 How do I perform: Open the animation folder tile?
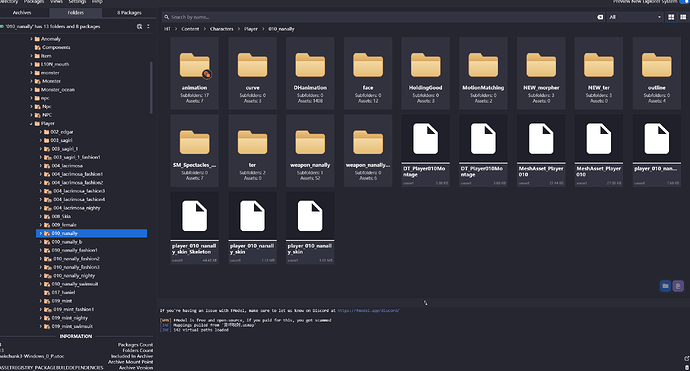[195, 73]
